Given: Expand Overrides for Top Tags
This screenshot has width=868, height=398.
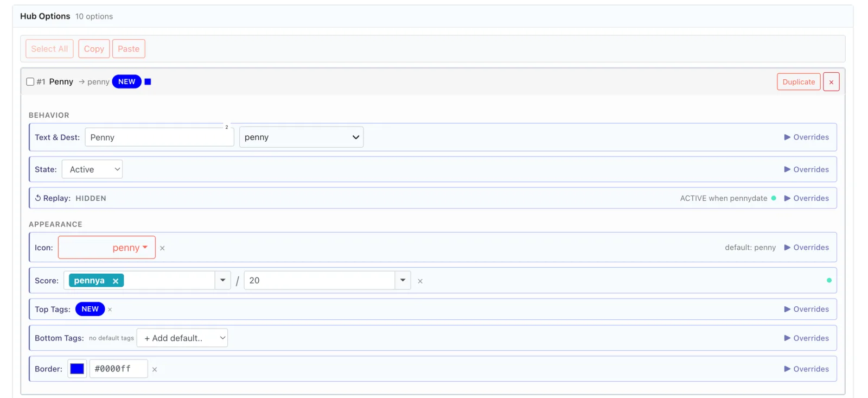Looking at the screenshot, I should click(x=806, y=309).
